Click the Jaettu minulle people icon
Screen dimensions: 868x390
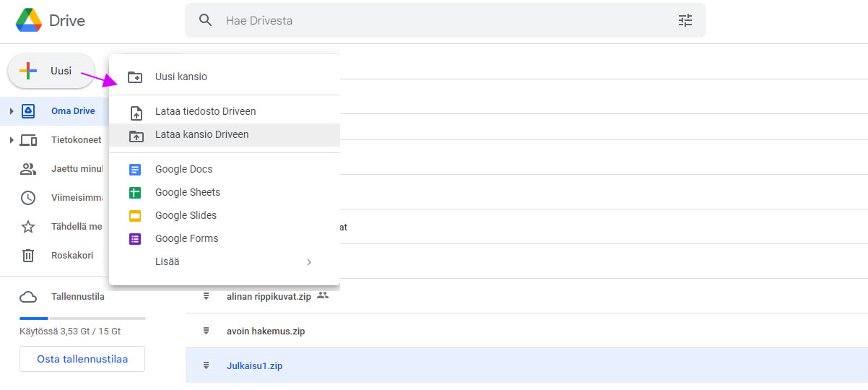(x=28, y=169)
